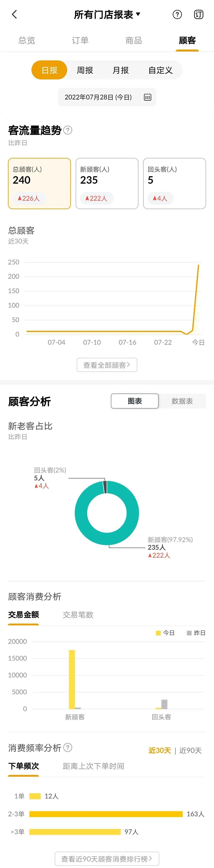Image resolution: width=214 pixels, height=868 pixels.
Task: Tap the back arrow icon
Action: tap(14, 14)
